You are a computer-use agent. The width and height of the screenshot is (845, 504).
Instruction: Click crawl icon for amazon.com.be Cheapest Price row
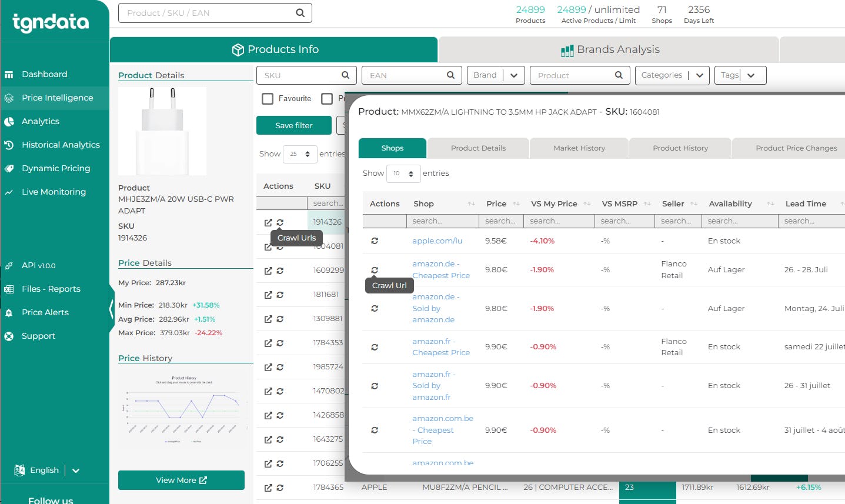tap(375, 430)
